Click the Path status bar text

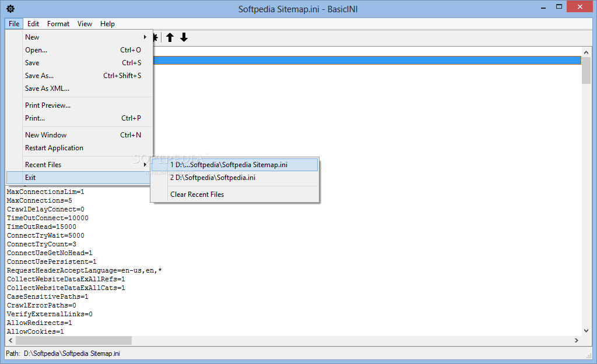(x=63, y=354)
